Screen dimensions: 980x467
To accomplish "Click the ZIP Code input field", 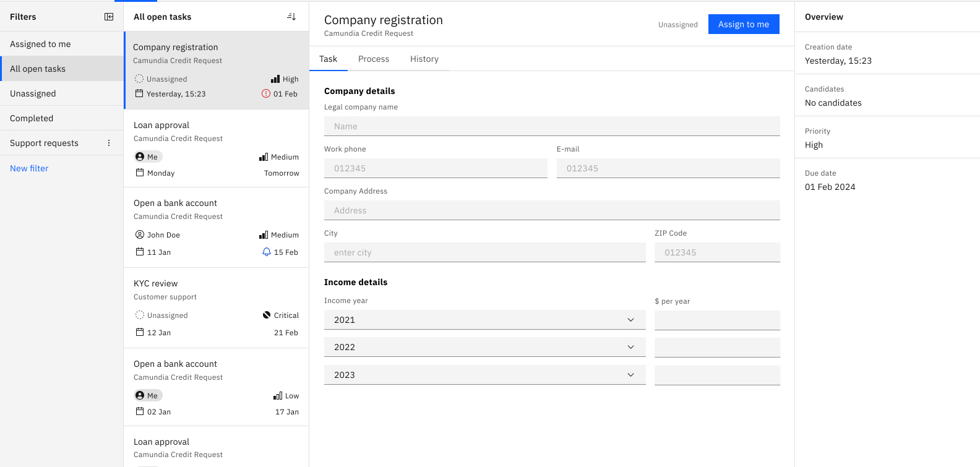I will tap(717, 252).
